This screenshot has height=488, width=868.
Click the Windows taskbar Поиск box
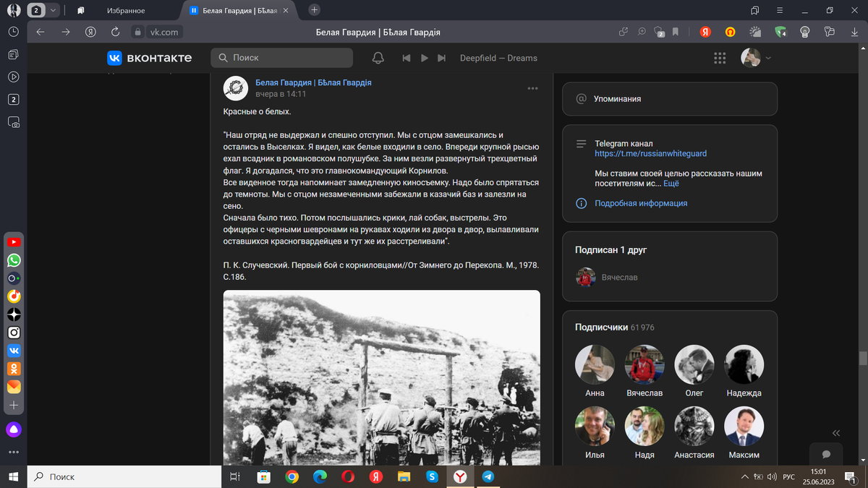tap(124, 476)
